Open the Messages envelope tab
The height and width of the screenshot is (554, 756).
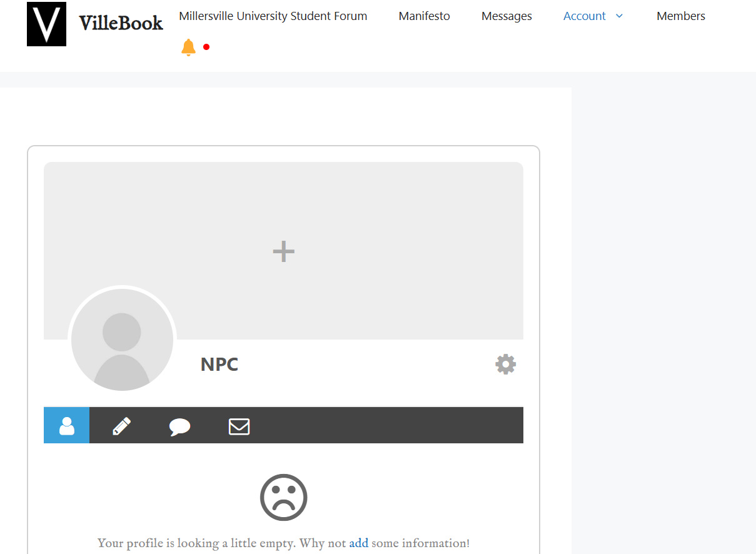(239, 426)
